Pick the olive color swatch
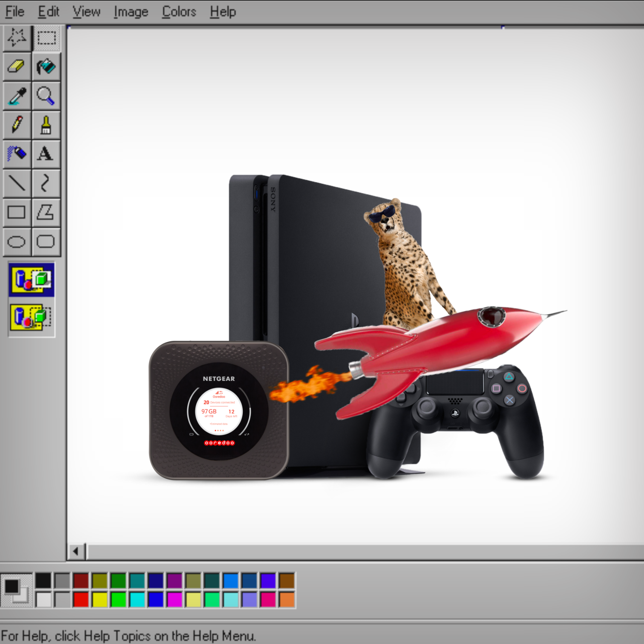The width and height of the screenshot is (644, 644). pos(100,581)
